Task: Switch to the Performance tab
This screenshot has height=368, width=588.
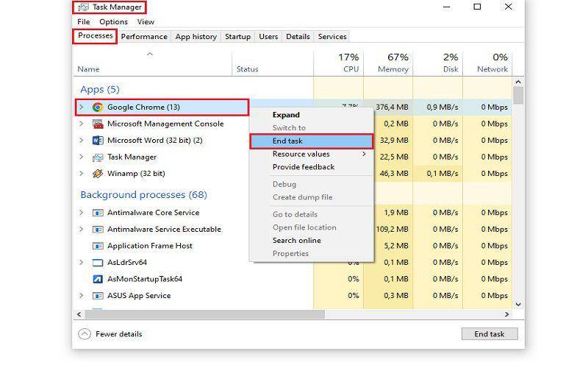Action: tap(144, 36)
